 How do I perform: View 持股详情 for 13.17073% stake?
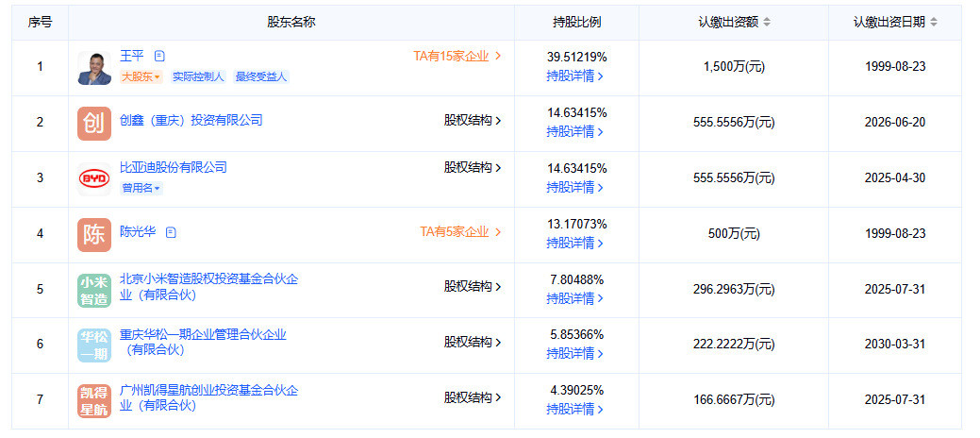tap(575, 243)
